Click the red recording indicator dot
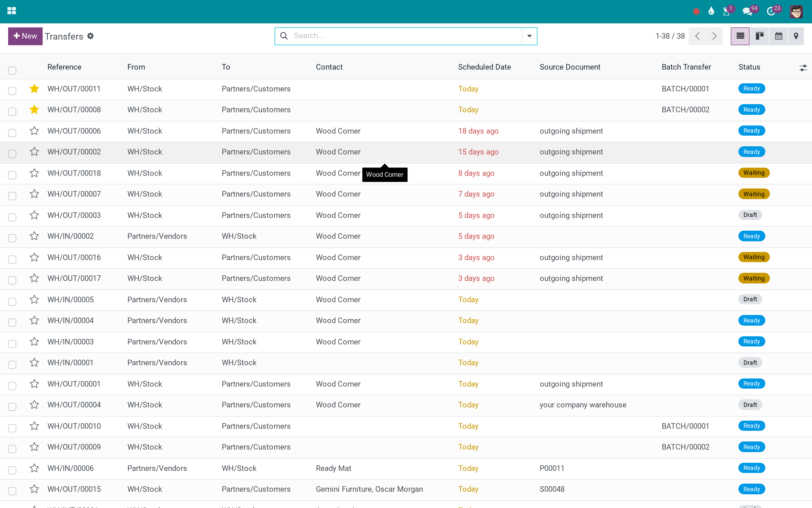 [696, 11]
